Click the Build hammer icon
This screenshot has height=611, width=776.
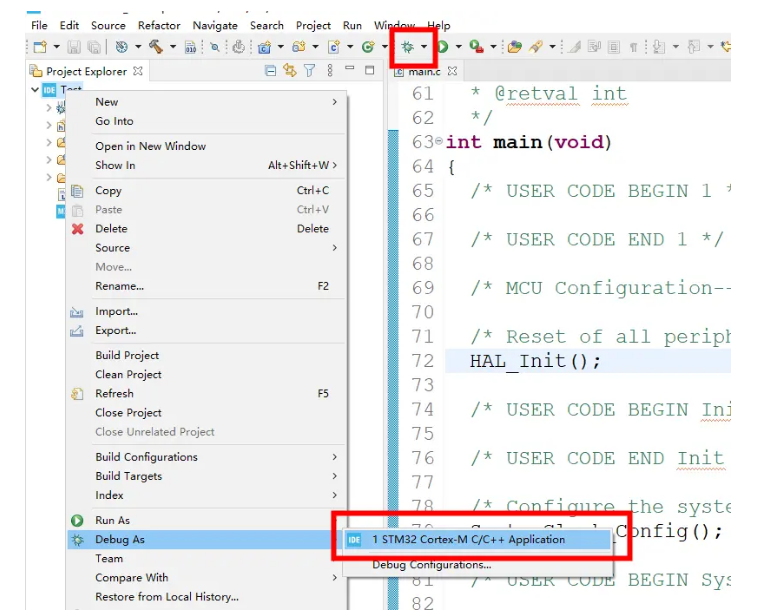(156, 47)
